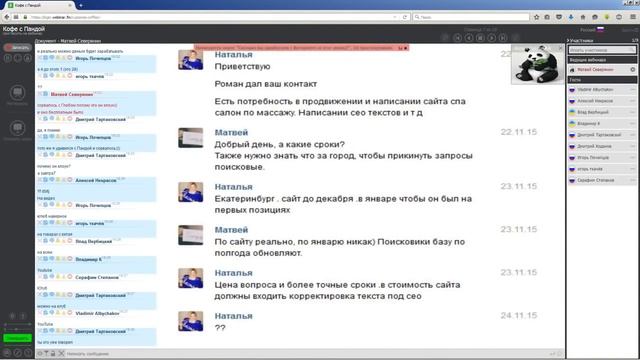Click the chat message input field
Image resolution: width=640 pixels, height=360 pixels.
point(306,354)
